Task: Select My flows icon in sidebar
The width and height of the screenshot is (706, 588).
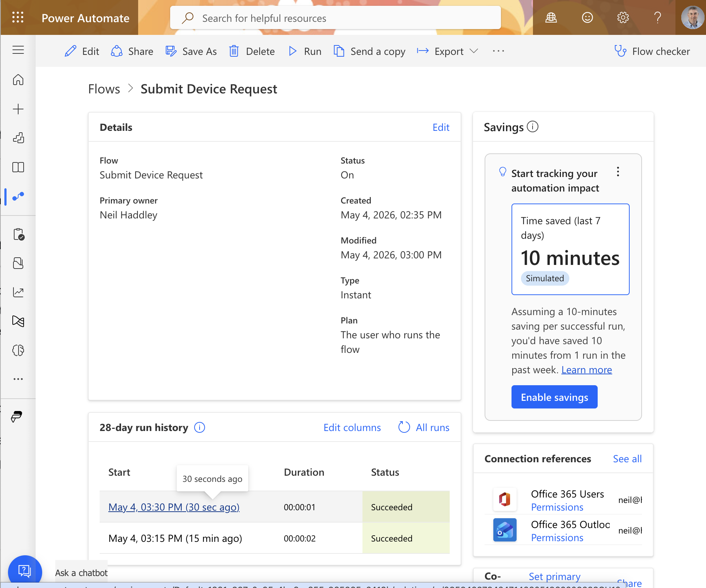Action: [x=18, y=197]
